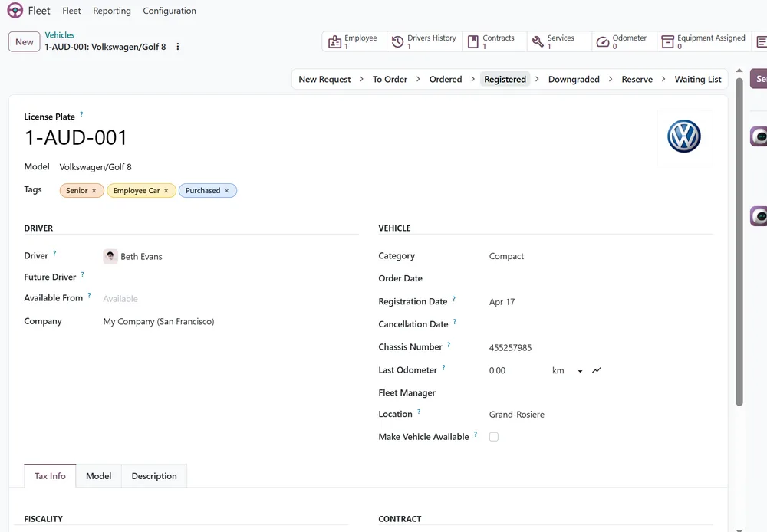Open the Reporting menu
The width and height of the screenshot is (767, 532).
[x=112, y=11]
